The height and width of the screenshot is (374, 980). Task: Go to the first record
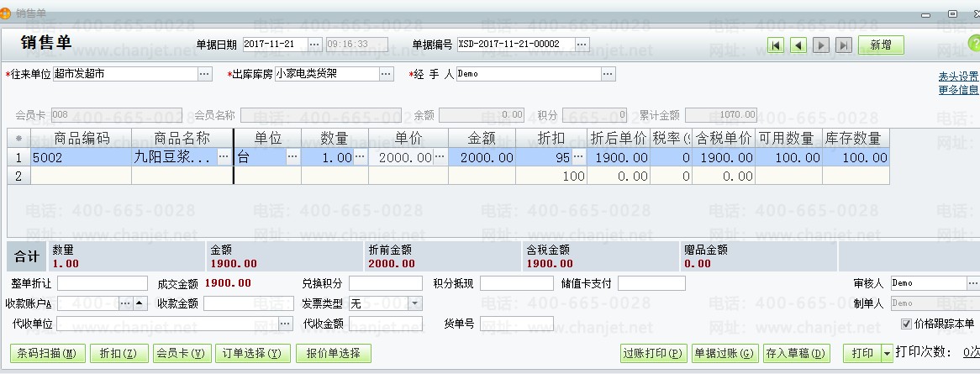[x=777, y=45]
